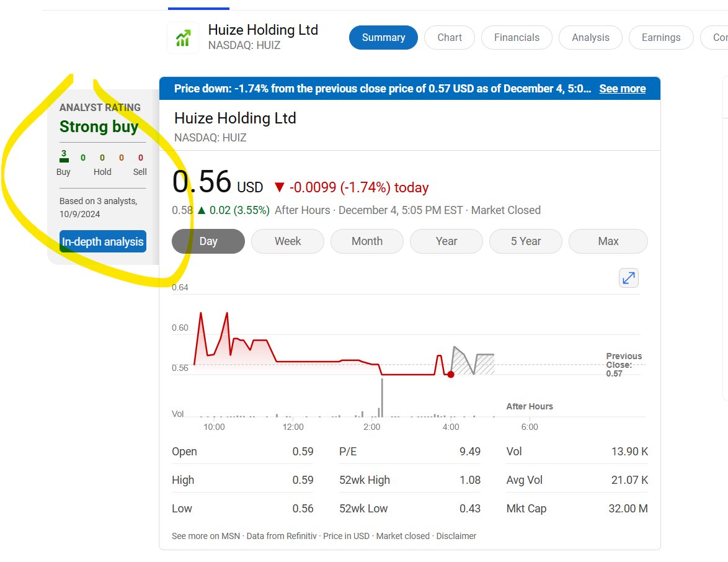
Task: Click the See more link in price banner
Action: point(622,89)
